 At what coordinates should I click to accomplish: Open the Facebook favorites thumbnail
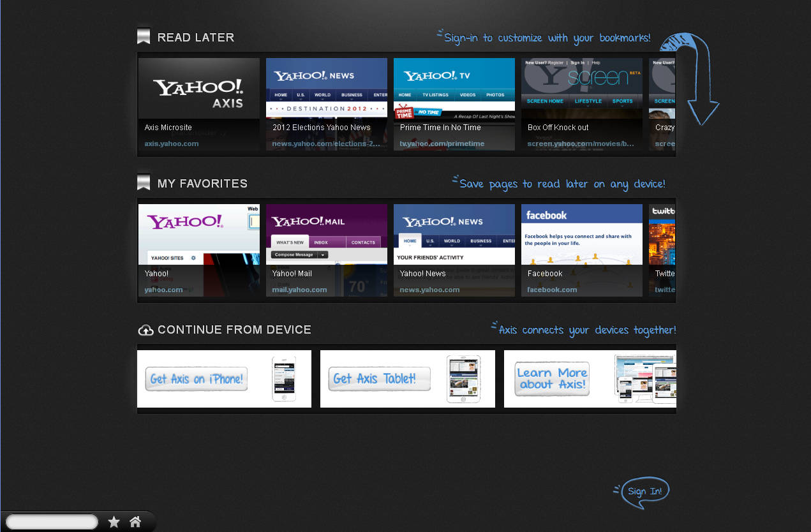[x=582, y=250]
